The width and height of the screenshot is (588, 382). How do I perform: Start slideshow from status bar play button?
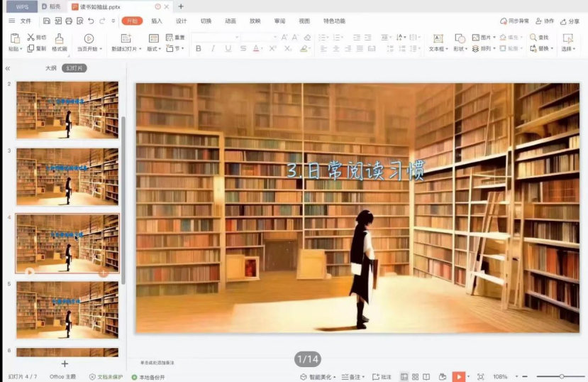point(459,376)
